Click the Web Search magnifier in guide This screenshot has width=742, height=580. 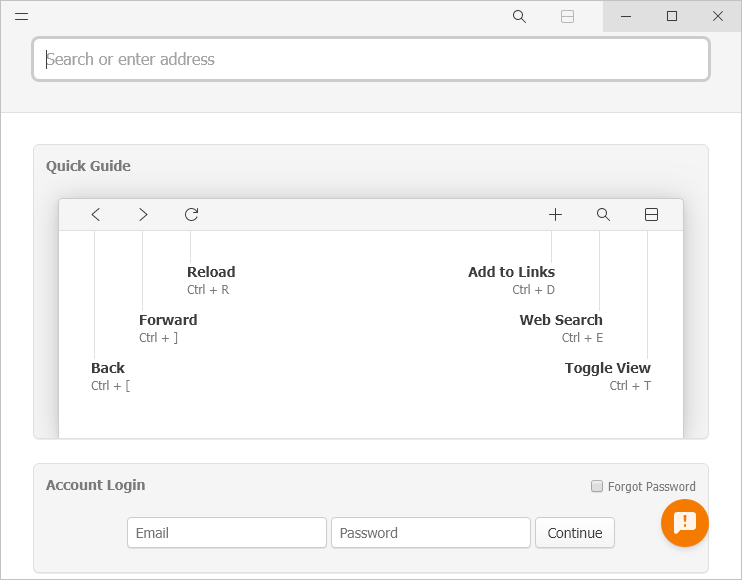[603, 214]
